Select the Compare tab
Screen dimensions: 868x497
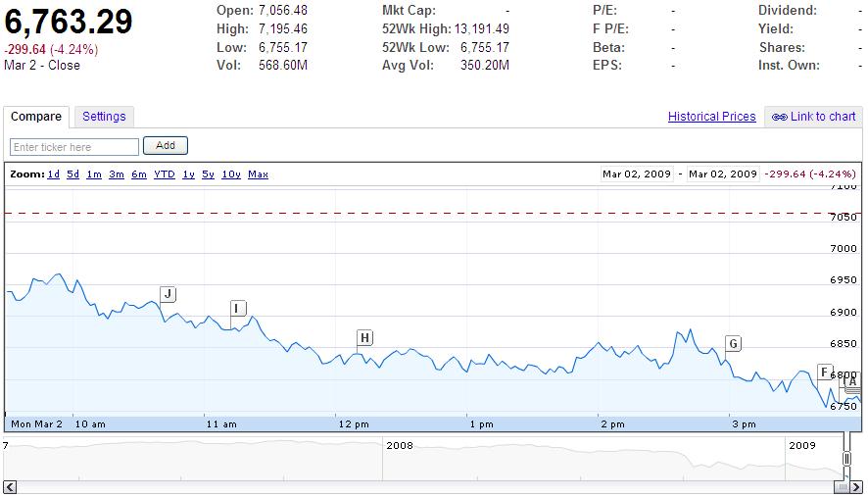[36, 117]
